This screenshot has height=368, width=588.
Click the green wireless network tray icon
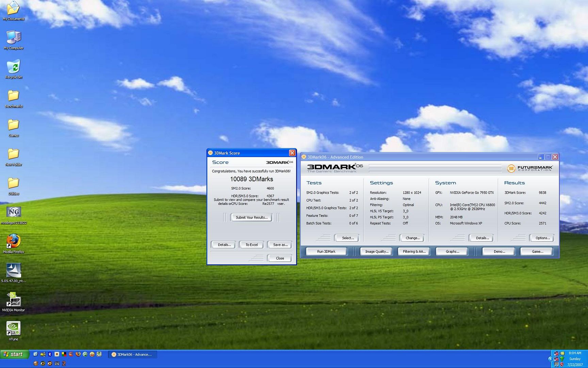tap(562, 359)
